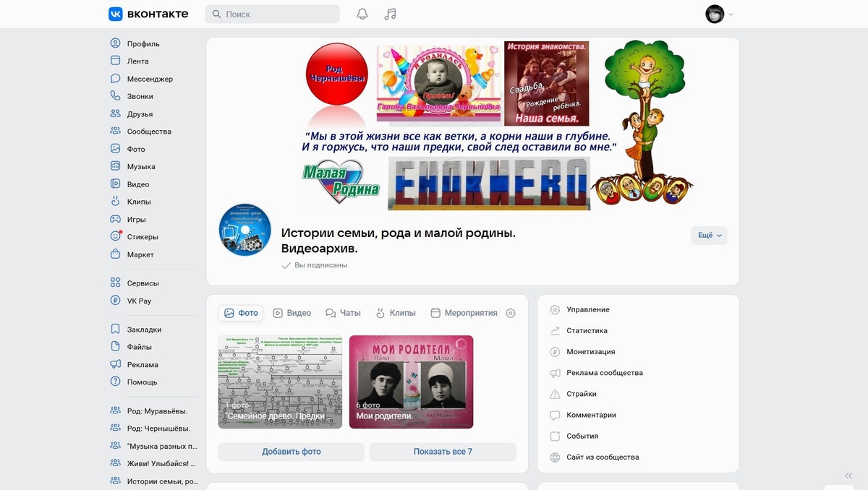The width and height of the screenshot is (868, 490).
Task: Collapse the sidebar with the double-arrow control
Action: tap(847, 476)
